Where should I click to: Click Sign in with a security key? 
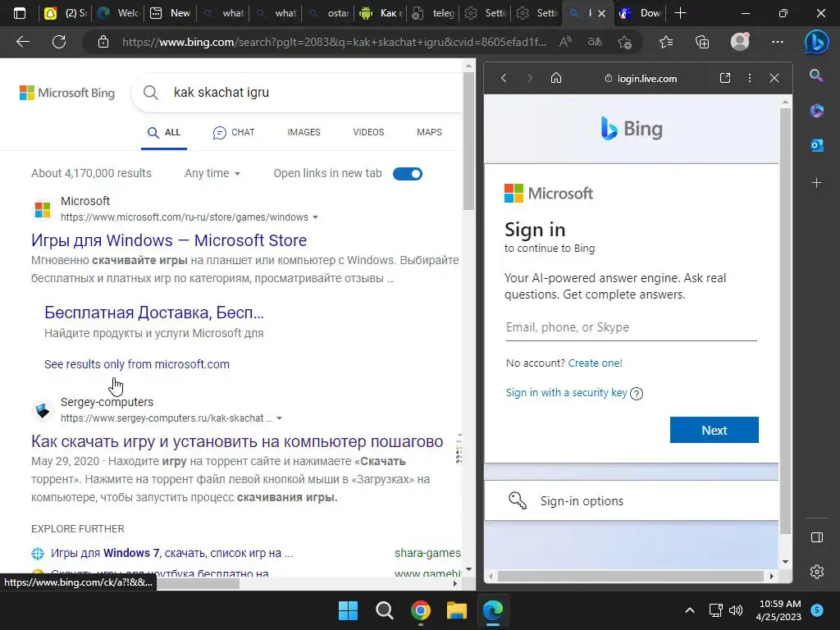coord(566,393)
